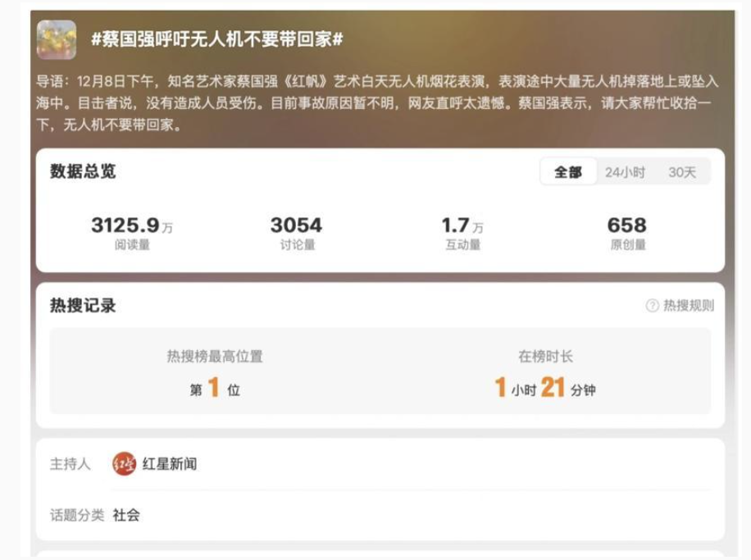Image resolution: width=751 pixels, height=560 pixels.
Task: Switch to the 24小时 tab
Action: tap(625, 172)
